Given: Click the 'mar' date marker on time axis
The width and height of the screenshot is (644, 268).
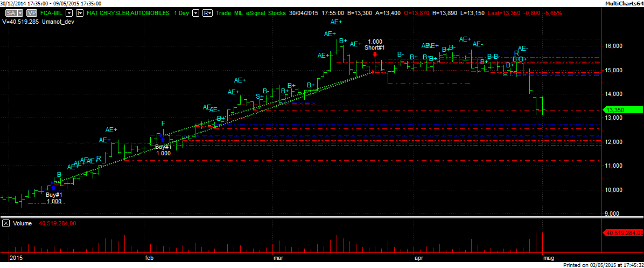Looking at the screenshot, I should [x=278, y=258].
